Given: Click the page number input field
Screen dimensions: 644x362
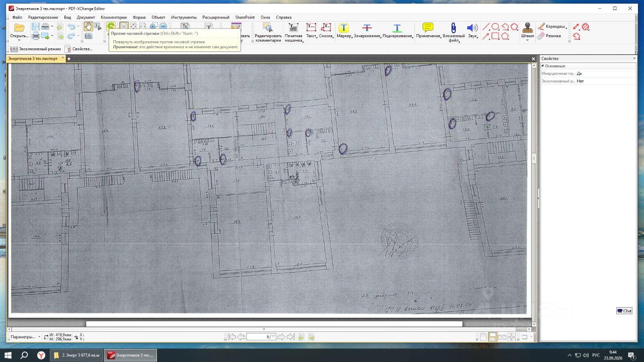Looking at the screenshot, I should tap(261, 337).
